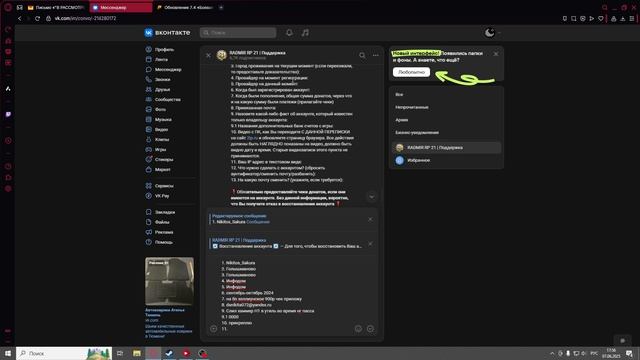Click the Любопытно button
The height and width of the screenshot is (360, 640).
(x=411, y=72)
